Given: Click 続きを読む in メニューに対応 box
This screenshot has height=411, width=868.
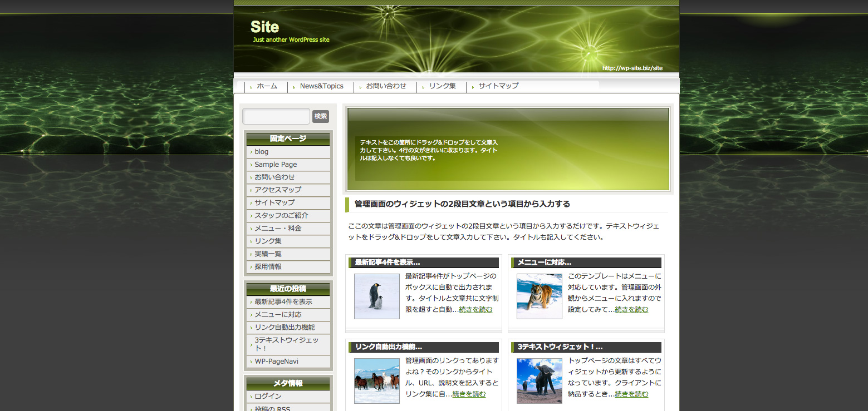Looking at the screenshot, I should (x=631, y=310).
